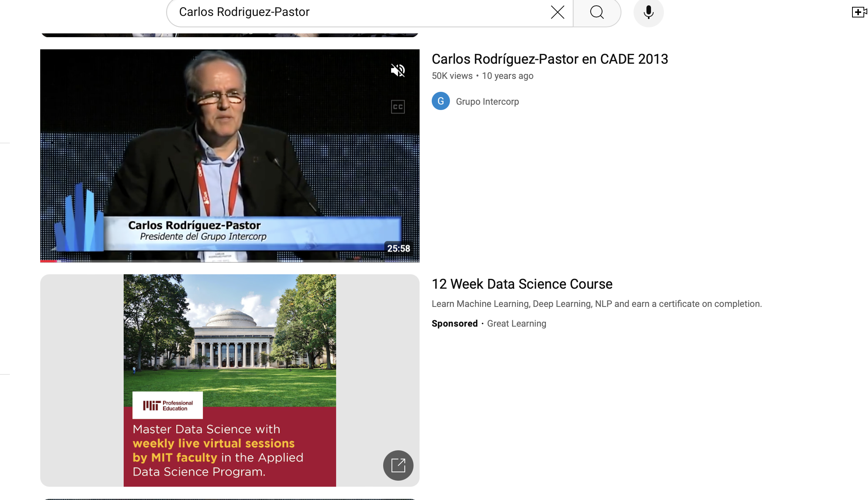
Task: Click the red video progress bar
Action: pos(49,261)
